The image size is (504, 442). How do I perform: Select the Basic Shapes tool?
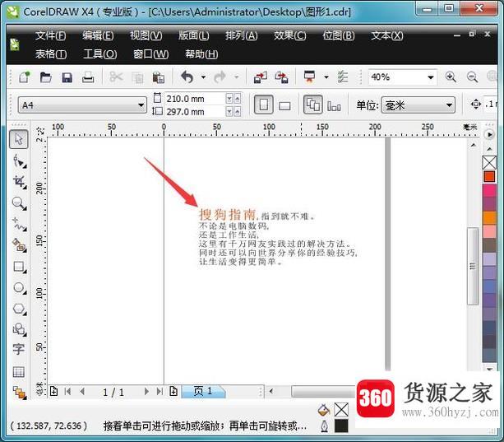coord(19,329)
